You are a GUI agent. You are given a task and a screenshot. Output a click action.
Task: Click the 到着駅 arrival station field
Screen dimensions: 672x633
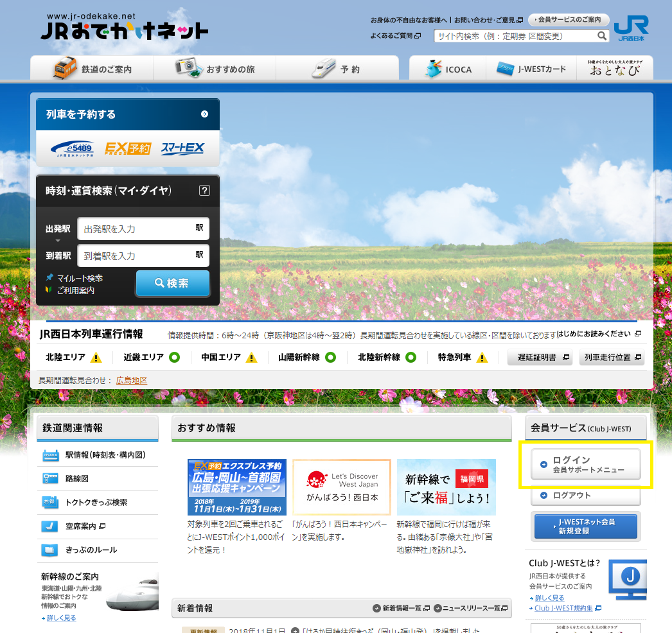[x=143, y=256]
